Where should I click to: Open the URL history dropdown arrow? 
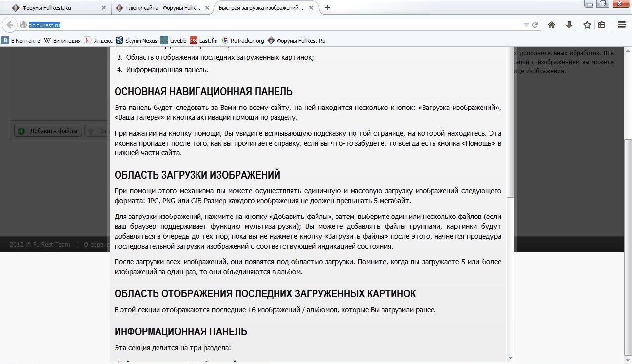[x=526, y=25]
